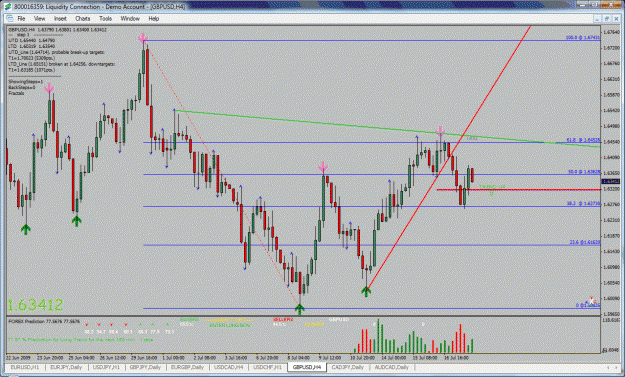Switch to the USDCAD,H4 chart tab
The image size is (625, 377).
pos(228,367)
